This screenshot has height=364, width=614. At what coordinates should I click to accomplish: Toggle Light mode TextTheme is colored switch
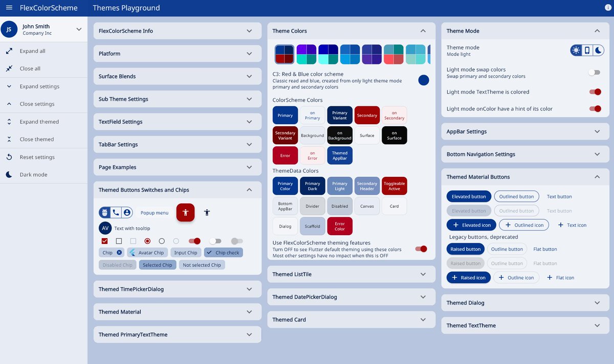tap(595, 92)
